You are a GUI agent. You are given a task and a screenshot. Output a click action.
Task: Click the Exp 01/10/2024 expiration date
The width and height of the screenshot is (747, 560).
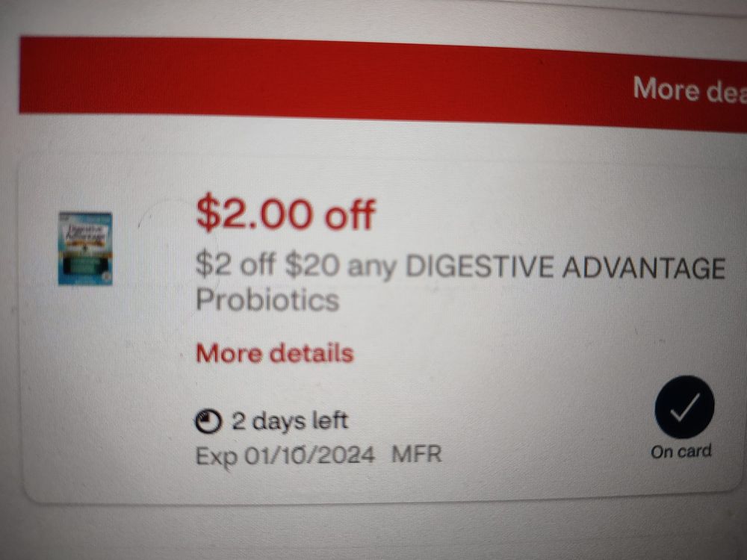click(x=285, y=455)
